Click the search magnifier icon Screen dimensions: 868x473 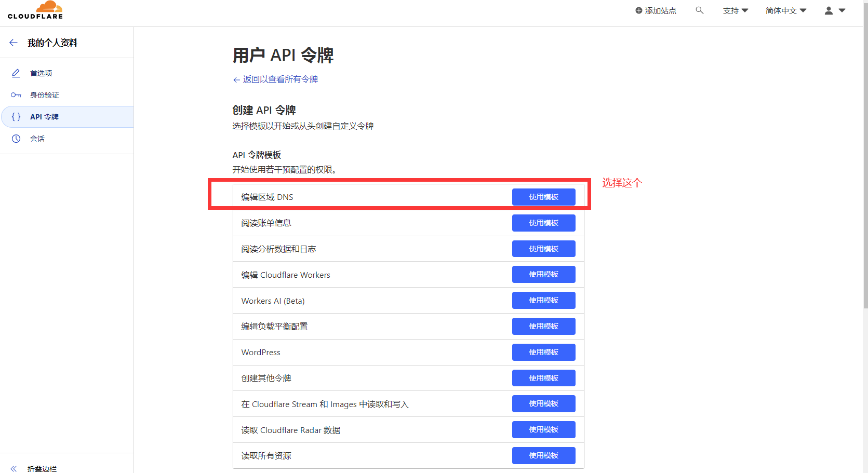700,10
